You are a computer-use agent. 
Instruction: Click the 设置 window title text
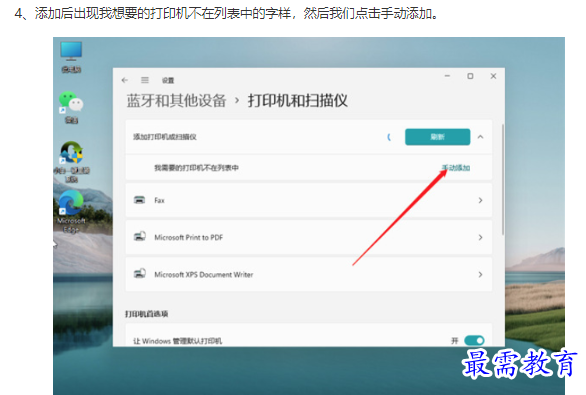(168, 80)
